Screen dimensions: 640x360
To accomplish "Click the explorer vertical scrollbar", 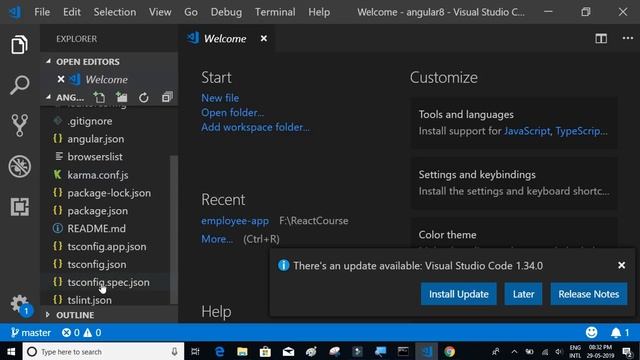I will [174, 229].
